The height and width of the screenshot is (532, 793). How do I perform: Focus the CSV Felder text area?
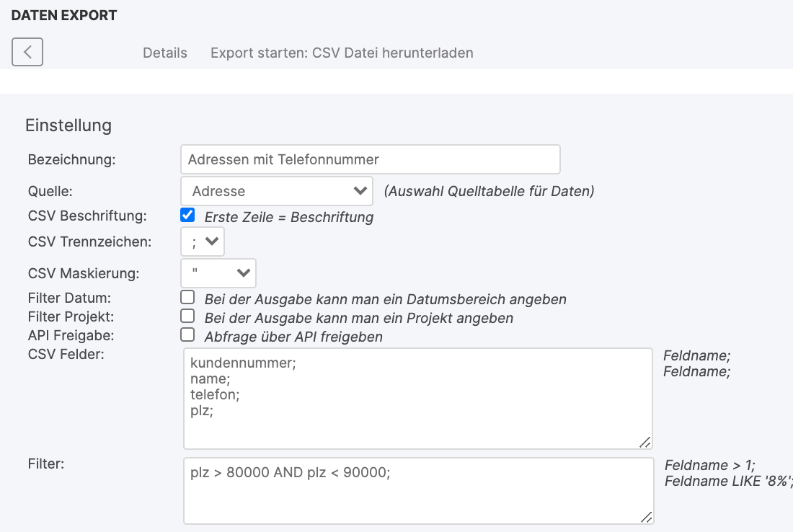point(418,399)
